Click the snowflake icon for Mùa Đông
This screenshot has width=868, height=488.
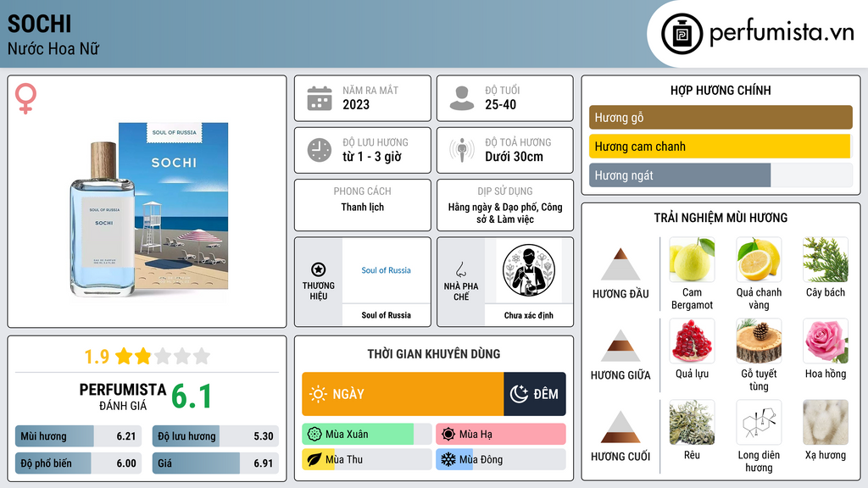coord(448,459)
